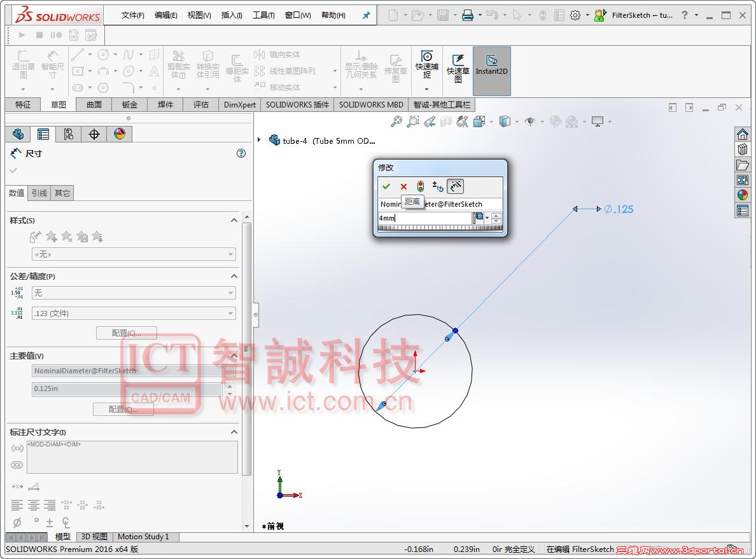Click the 快速草图 (Rapid Sketch) button
Screen dimensions: 756x559
pos(458,69)
